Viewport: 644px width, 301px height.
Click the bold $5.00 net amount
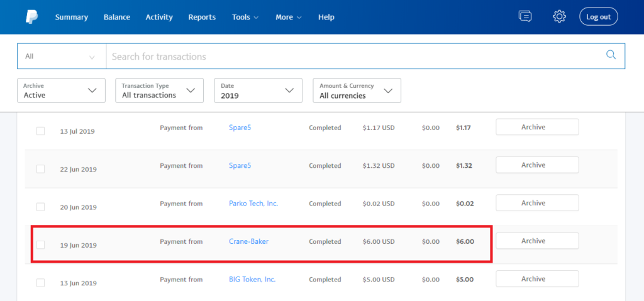(465, 279)
